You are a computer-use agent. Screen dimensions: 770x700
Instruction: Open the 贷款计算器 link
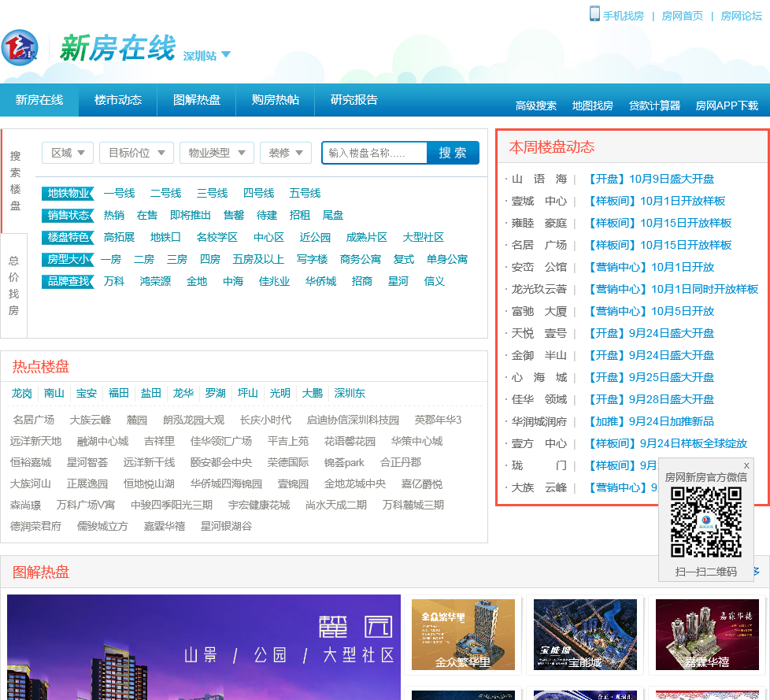coord(654,106)
